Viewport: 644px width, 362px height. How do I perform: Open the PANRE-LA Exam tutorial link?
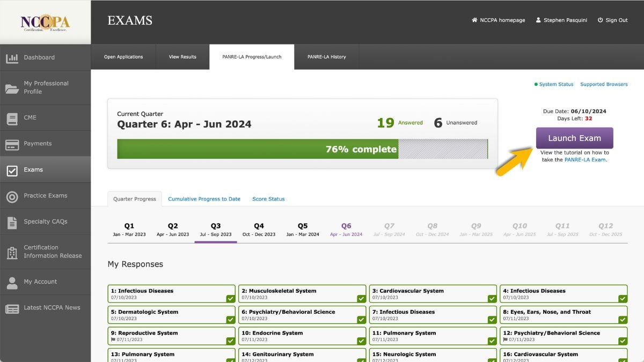pyautogui.click(x=586, y=160)
